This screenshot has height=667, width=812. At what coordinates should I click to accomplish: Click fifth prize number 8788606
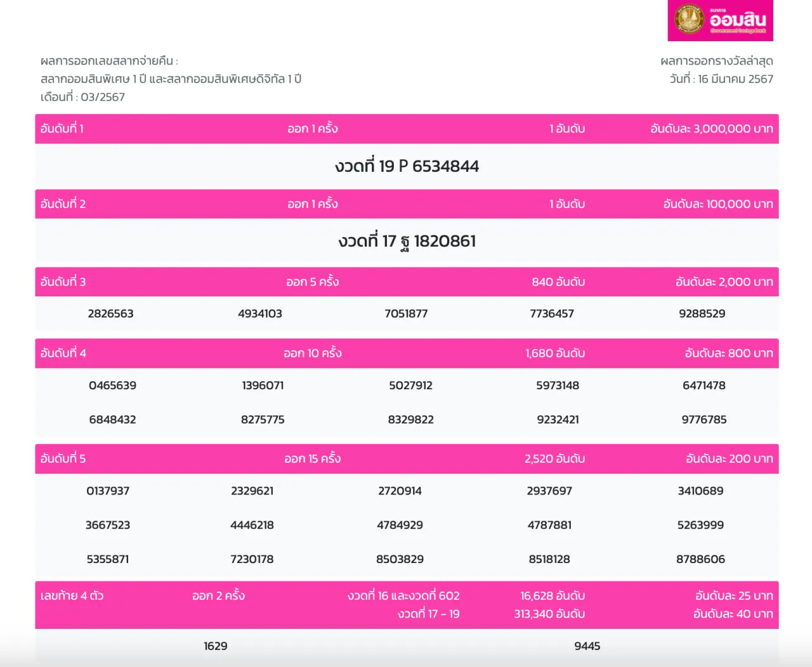click(x=700, y=559)
